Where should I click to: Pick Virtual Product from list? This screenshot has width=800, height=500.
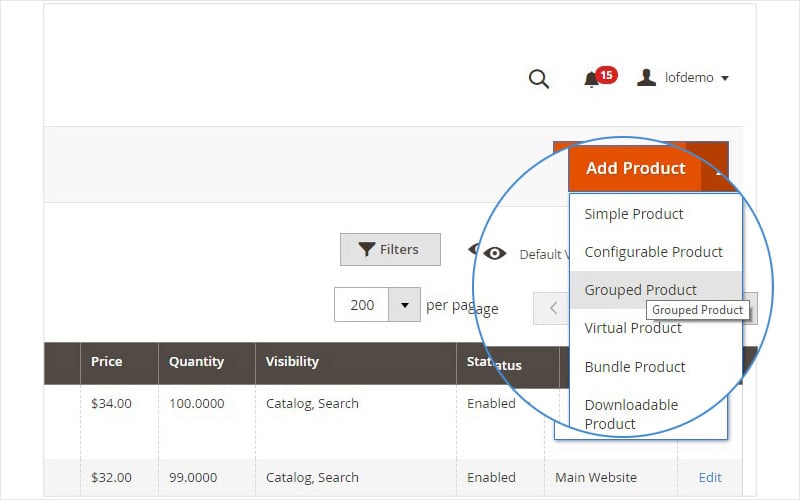633,328
